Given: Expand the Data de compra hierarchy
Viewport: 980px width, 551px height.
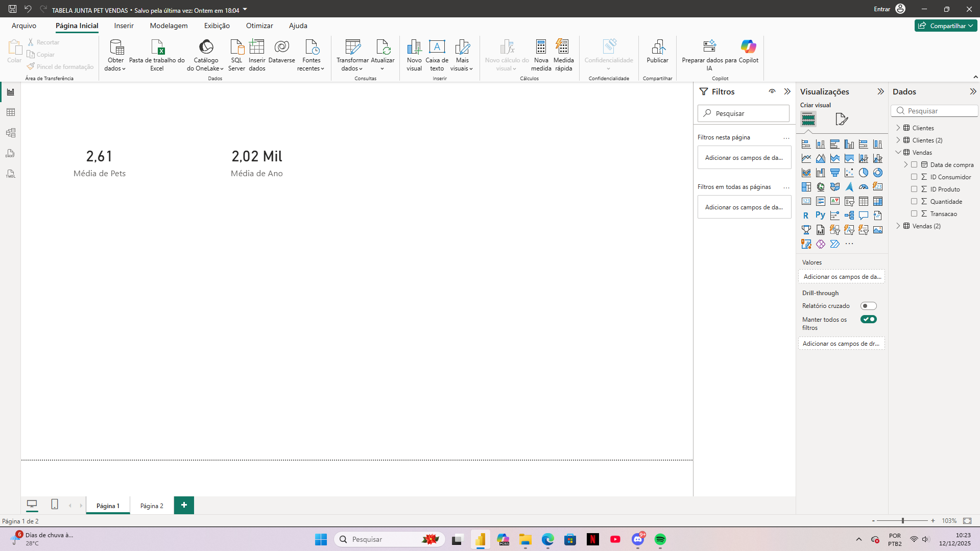Looking at the screenshot, I should click(x=906, y=164).
